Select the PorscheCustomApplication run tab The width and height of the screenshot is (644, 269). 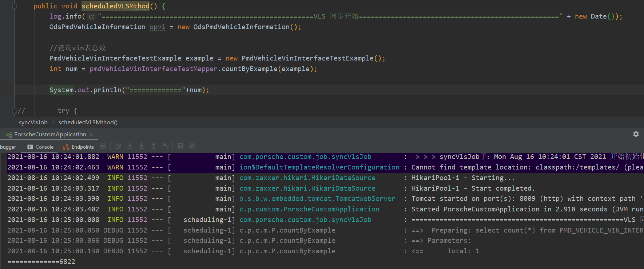50,134
